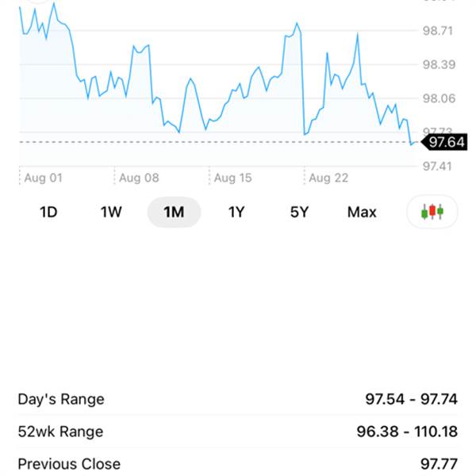Select the 1M time range
Viewport: 476px width, 476px height.
coord(174,212)
